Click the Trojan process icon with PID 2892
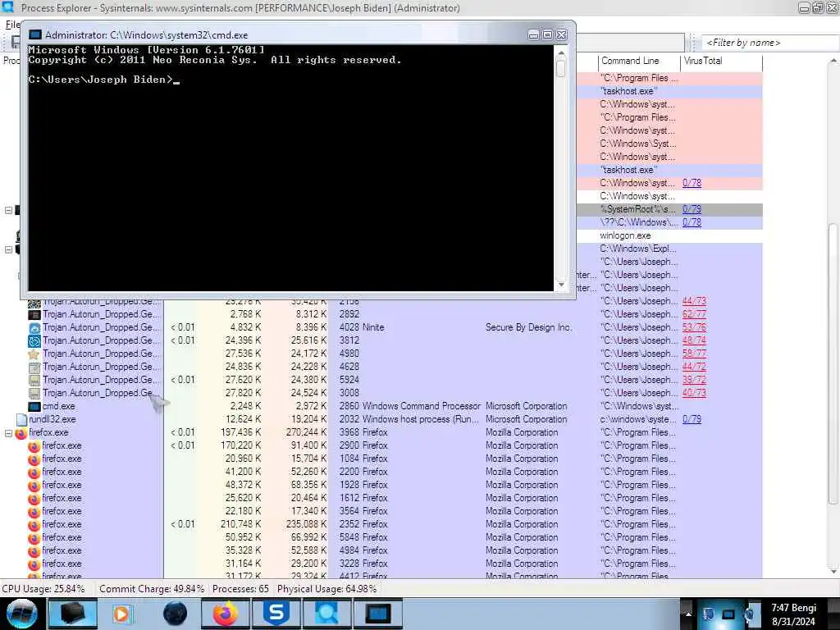Image resolution: width=840 pixels, height=630 pixels. (x=34, y=314)
